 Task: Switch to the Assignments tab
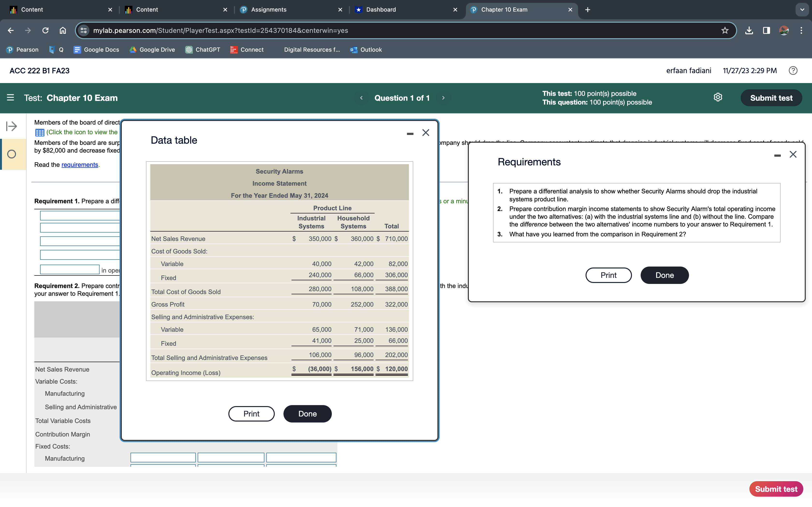(x=268, y=10)
